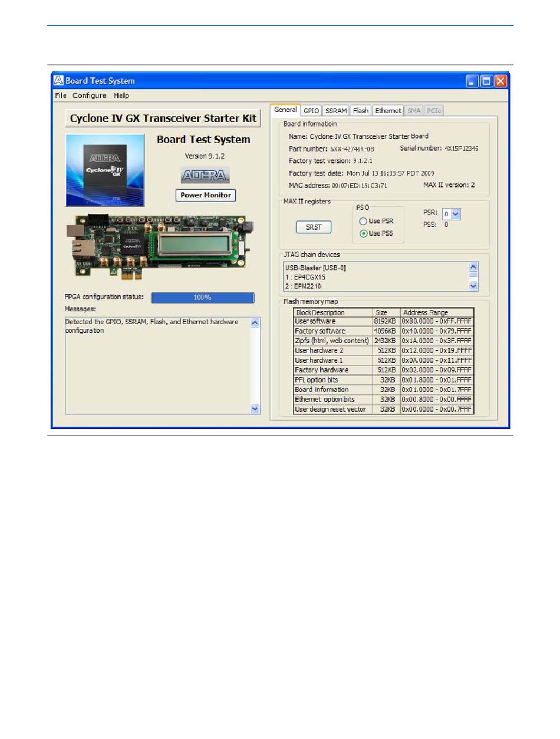
Task: Click the Altera logo under Version 9.1.2
Action: [x=205, y=176]
